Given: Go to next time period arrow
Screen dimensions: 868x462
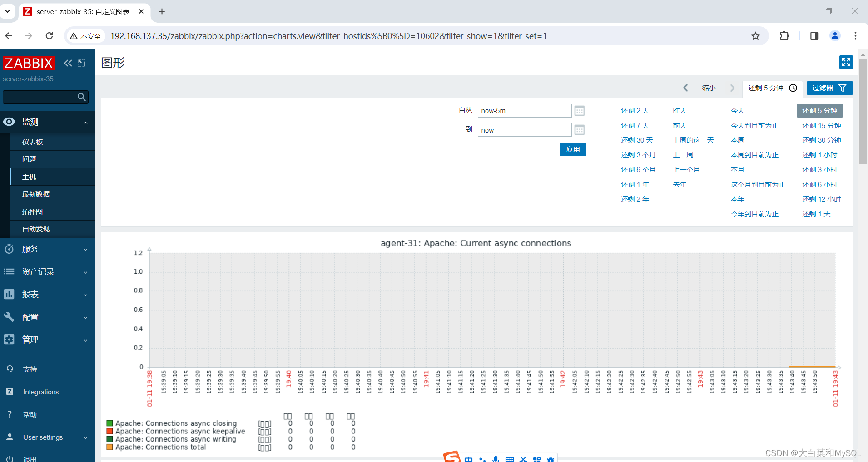Looking at the screenshot, I should [x=732, y=88].
